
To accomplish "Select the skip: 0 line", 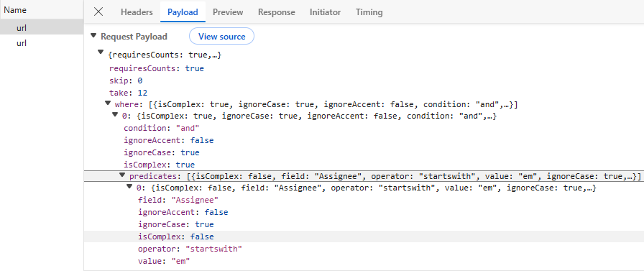I will [126, 81].
